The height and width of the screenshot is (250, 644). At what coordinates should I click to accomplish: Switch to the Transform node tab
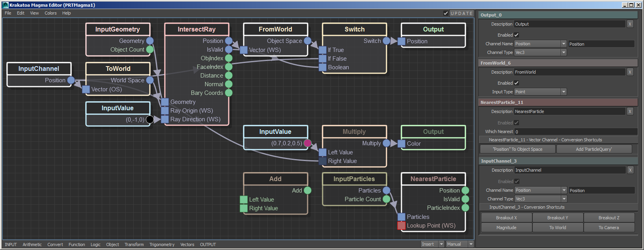point(134,244)
